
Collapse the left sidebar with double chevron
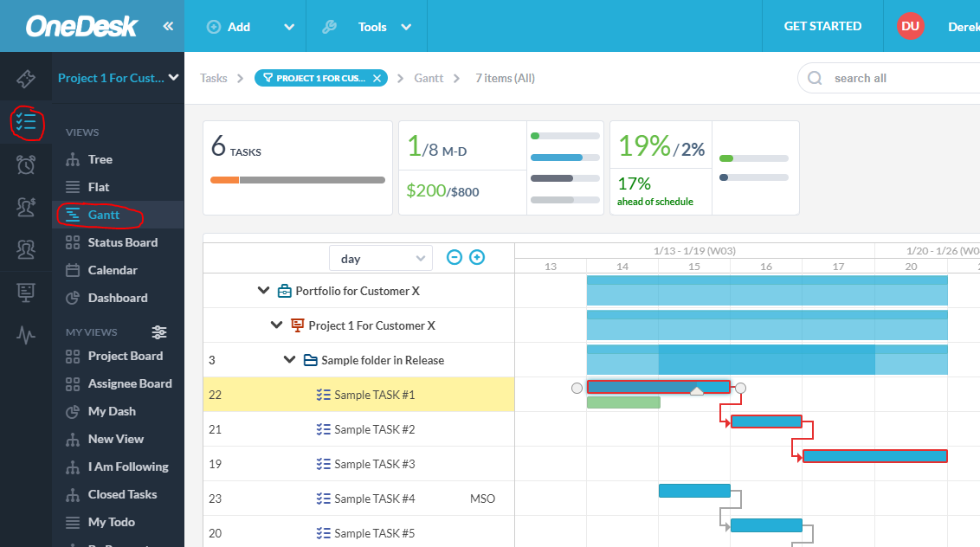pos(168,27)
